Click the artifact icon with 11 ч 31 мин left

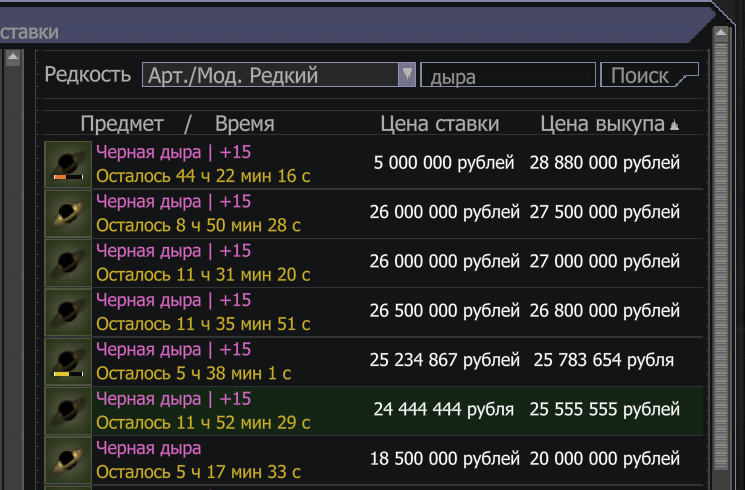(68, 262)
